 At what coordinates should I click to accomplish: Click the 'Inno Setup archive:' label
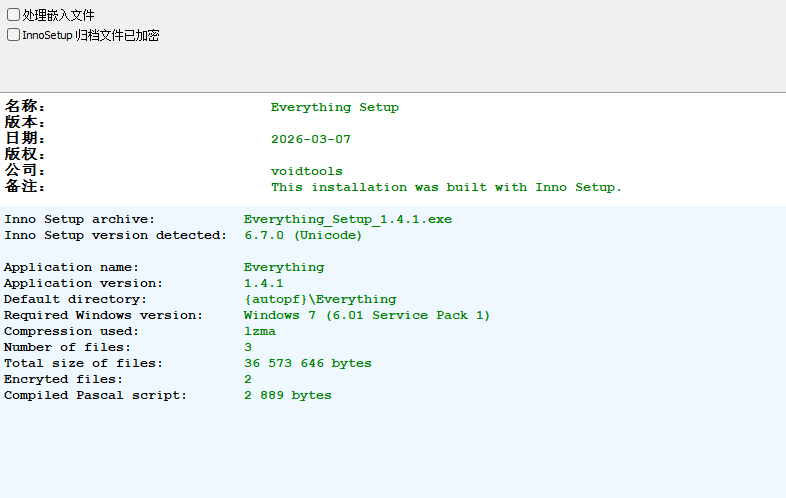pyautogui.click(x=80, y=219)
